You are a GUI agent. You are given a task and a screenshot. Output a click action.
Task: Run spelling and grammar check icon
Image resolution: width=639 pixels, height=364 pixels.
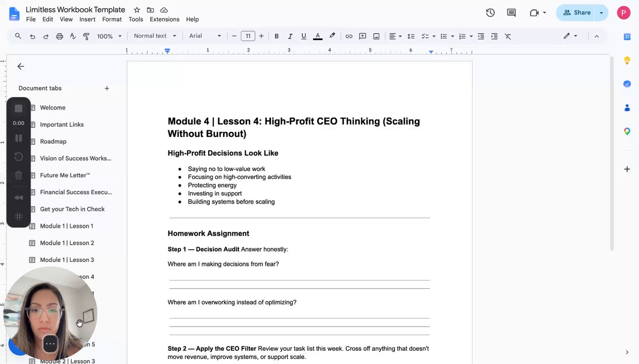[73, 36]
